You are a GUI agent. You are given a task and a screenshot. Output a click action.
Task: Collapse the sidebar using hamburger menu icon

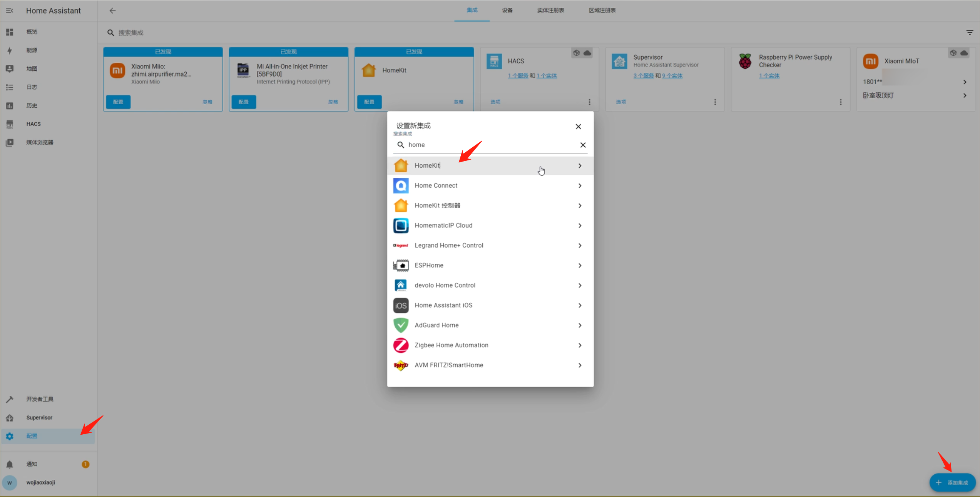click(10, 11)
